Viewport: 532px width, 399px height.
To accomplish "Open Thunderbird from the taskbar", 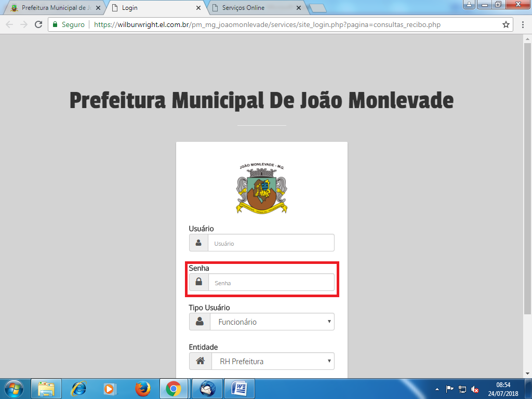I will pos(208,389).
